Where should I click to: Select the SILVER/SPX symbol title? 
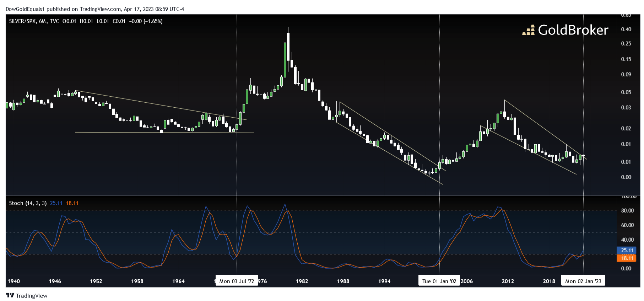tap(22, 21)
